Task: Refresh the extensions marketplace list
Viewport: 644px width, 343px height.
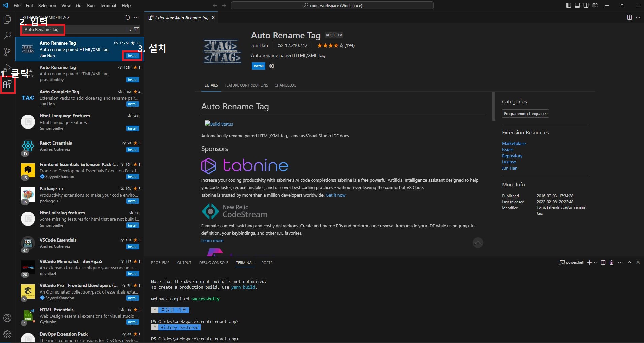Action: tap(127, 18)
